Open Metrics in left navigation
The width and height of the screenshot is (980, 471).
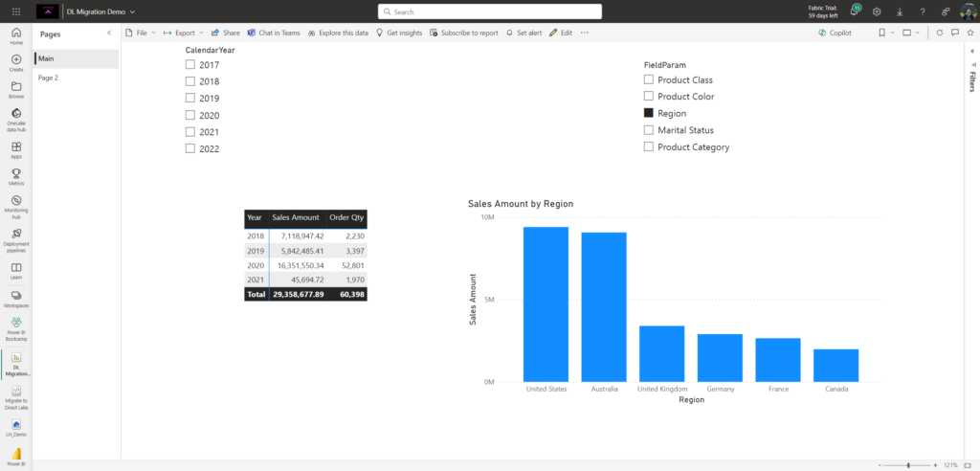pos(16,177)
